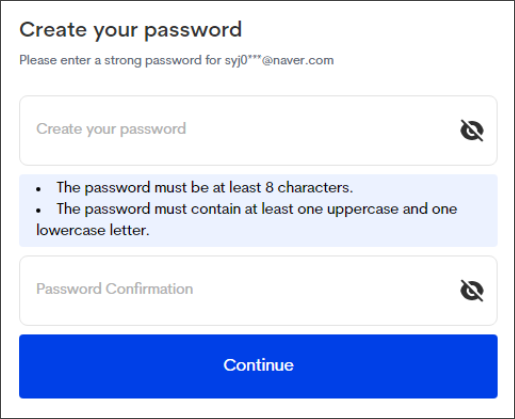Unhide characters in the upper password field
Viewport: 515px width, 419px height.
pyautogui.click(x=472, y=130)
